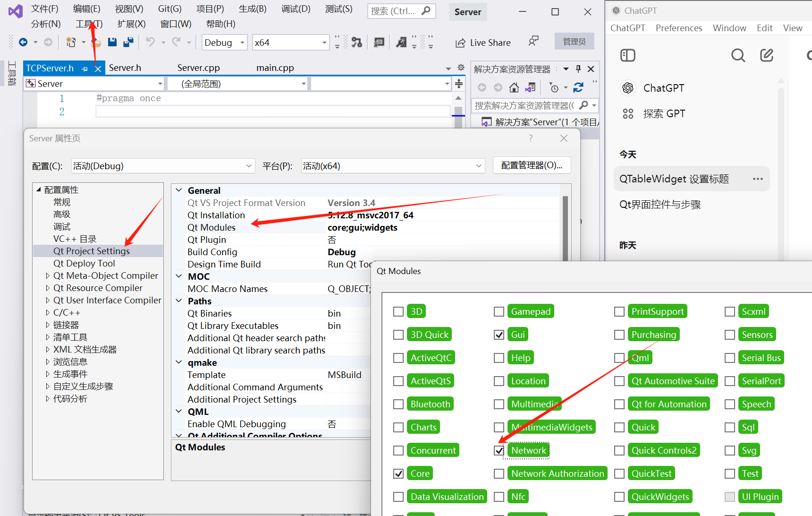Check the 3D module checkbox
Viewport: 812px width, 516px height.
(398, 312)
